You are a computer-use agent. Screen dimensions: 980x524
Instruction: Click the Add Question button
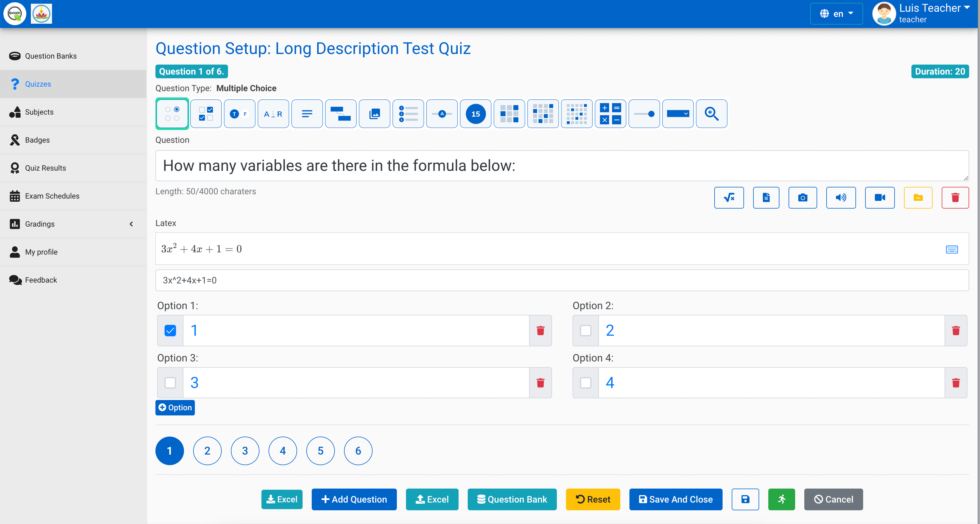click(354, 499)
